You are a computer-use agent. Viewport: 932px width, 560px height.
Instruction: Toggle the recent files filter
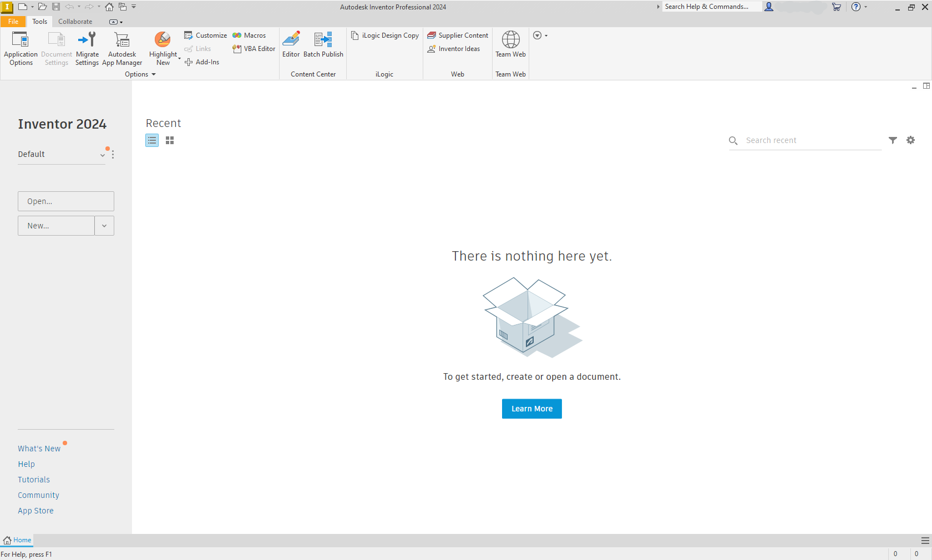[x=893, y=140]
